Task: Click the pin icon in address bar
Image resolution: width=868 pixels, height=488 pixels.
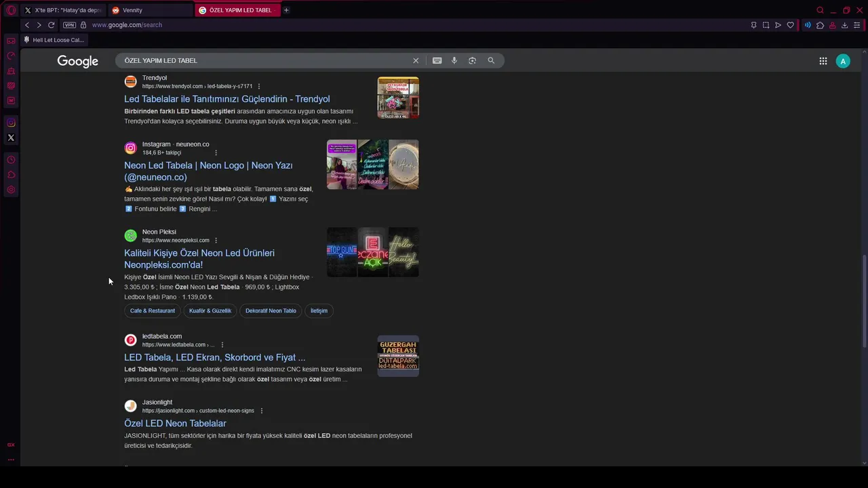Action: pyautogui.click(x=753, y=25)
